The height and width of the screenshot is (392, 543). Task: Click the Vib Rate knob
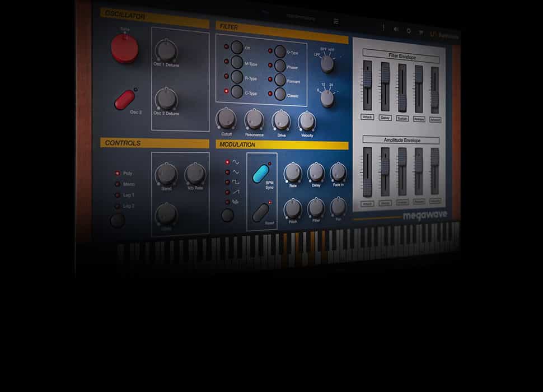coord(195,174)
